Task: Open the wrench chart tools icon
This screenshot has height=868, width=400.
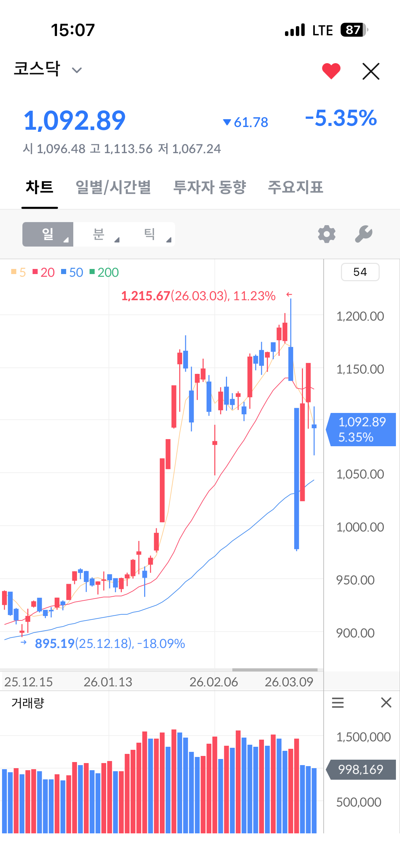Action: click(364, 234)
